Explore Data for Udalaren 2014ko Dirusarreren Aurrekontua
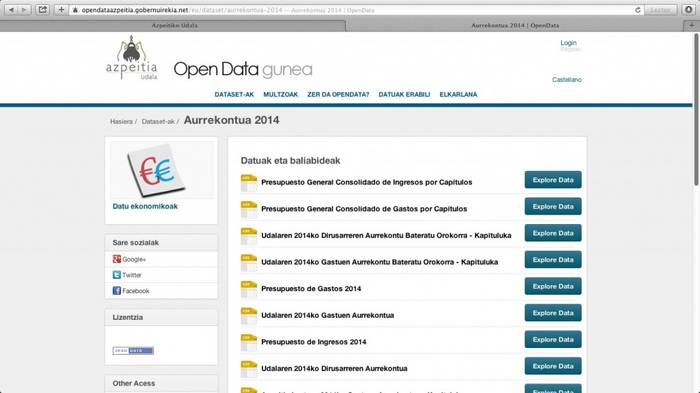700x393 pixels. point(553,366)
